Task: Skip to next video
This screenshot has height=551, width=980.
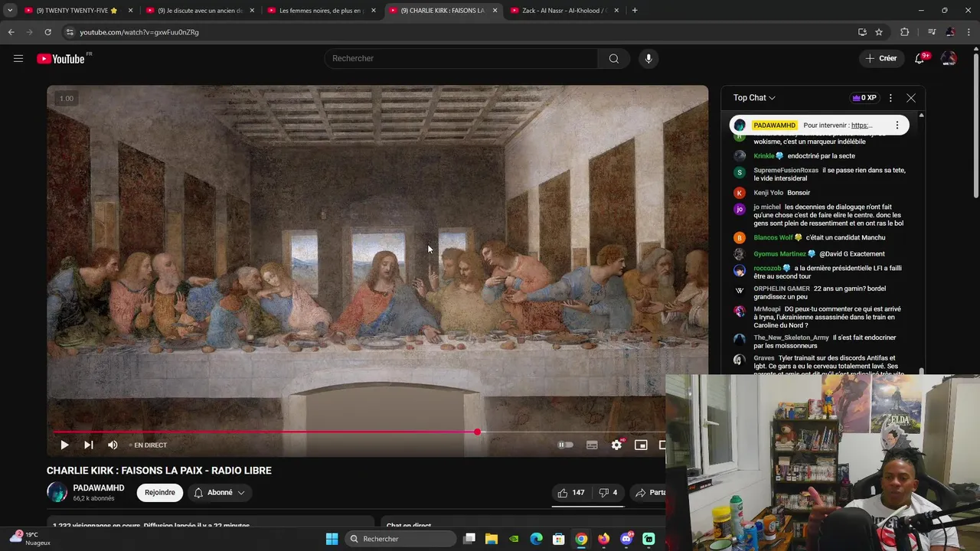Action: pyautogui.click(x=89, y=445)
